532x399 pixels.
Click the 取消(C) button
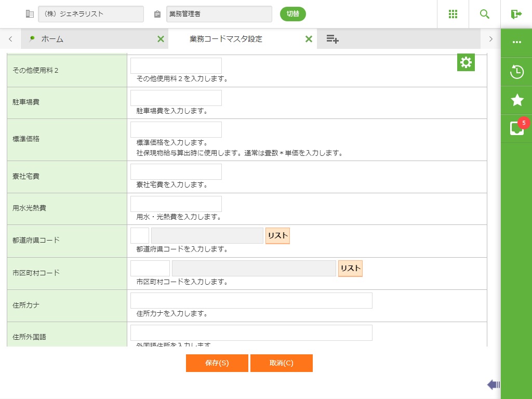click(x=281, y=363)
